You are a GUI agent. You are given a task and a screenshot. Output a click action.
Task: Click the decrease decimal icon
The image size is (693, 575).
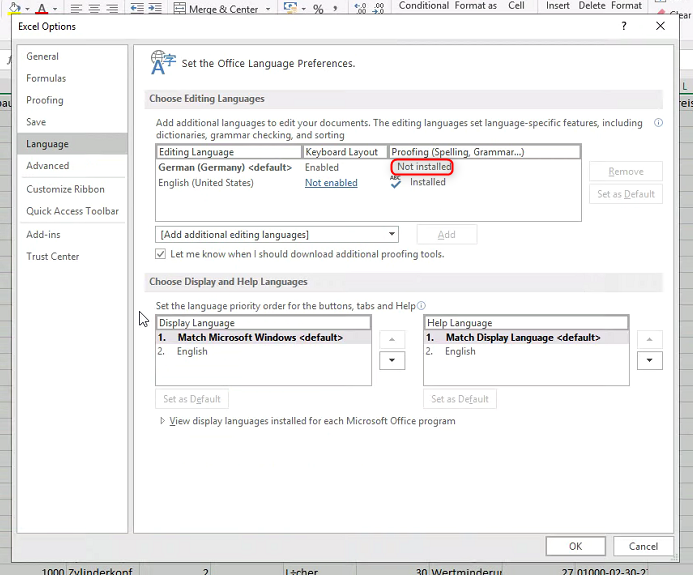point(378,8)
